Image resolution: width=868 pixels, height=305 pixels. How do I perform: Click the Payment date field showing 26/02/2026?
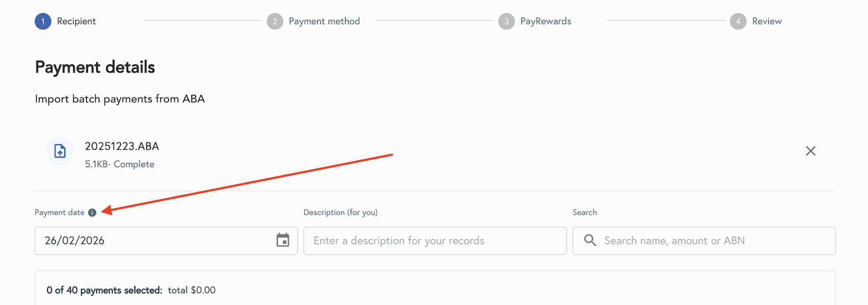[x=154, y=241]
